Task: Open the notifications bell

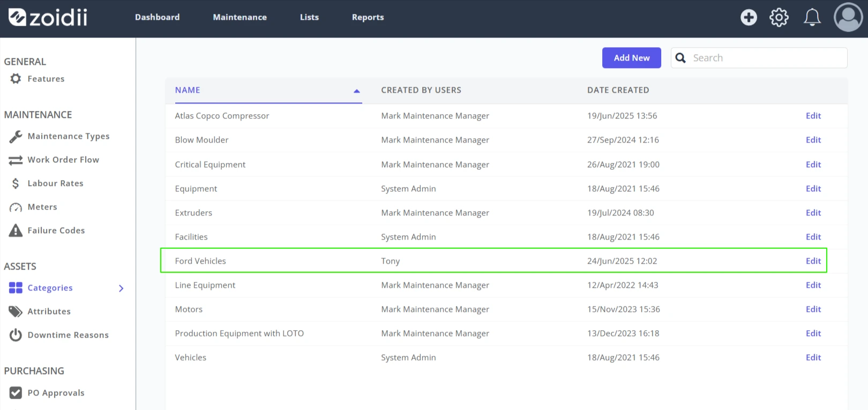Action: tap(812, 18)
